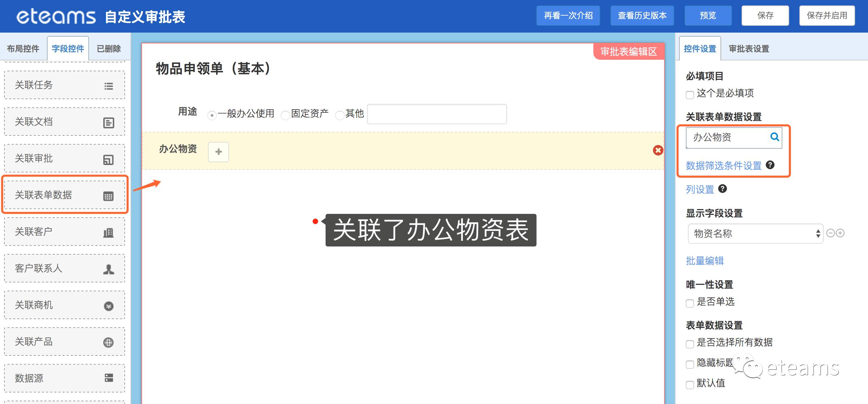
Task: Click the plus add button beside 办公物资
Action: coord(219,152)
